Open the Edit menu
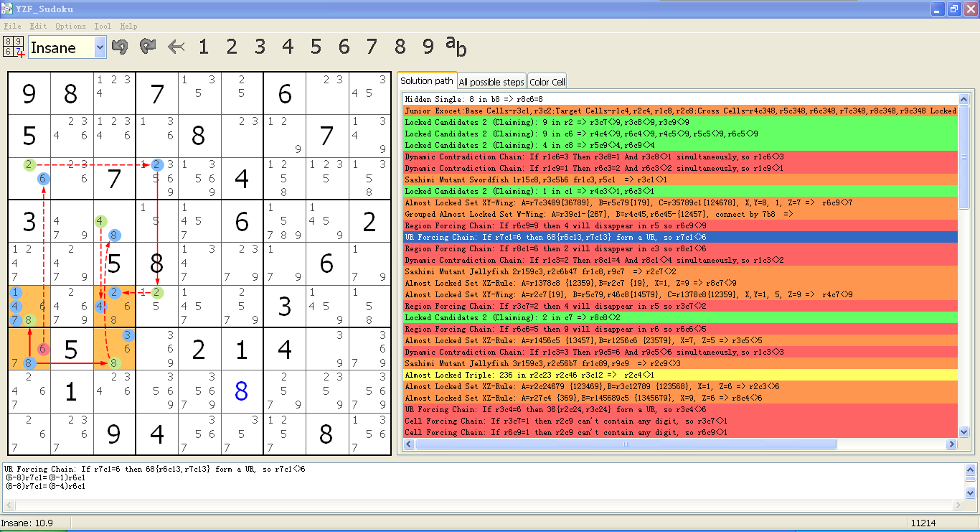The width and height of the screenshot is (980, 532). pyautogui.click(x=38, y=26)
